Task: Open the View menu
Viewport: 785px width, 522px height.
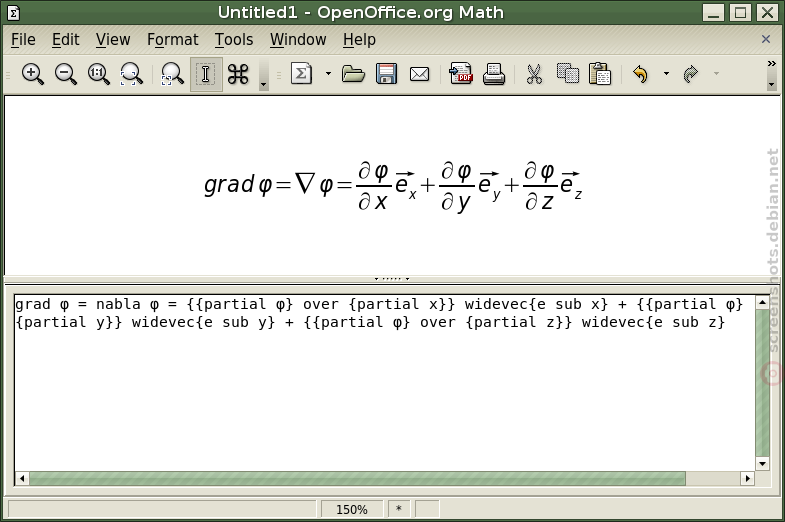Action: [x=113, y=40]
